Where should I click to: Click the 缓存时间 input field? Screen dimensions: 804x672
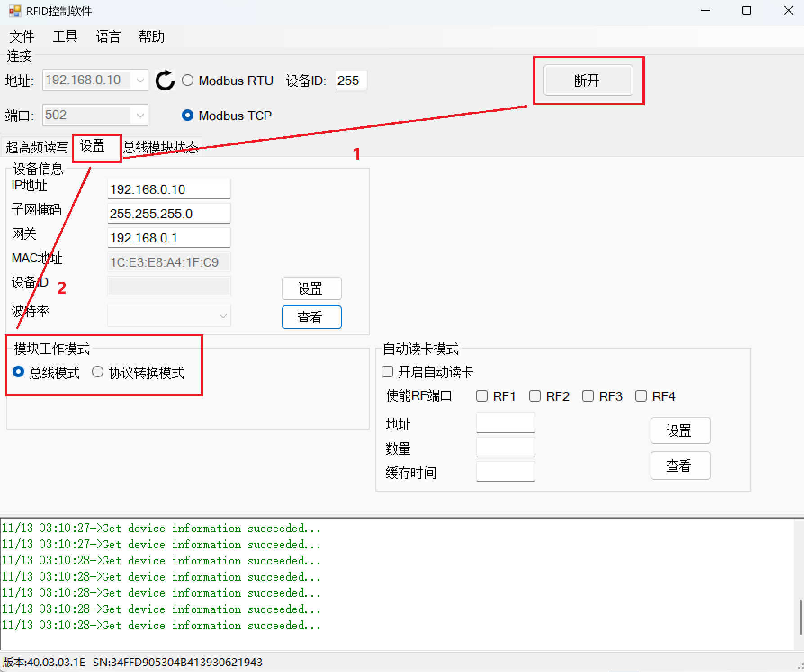click(x=506, y=471)
